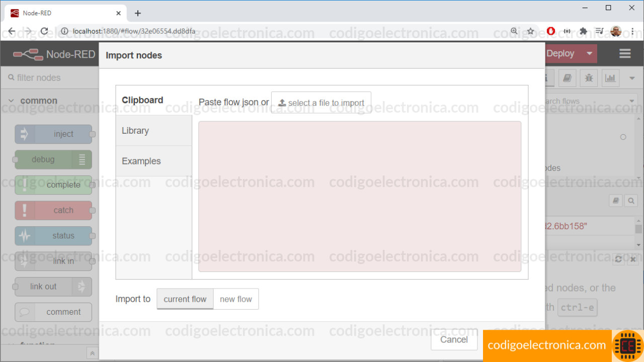This screenshot has height=362, width=644.
Task: Select the comment node in palette
Action: click(x=53, y=312)
